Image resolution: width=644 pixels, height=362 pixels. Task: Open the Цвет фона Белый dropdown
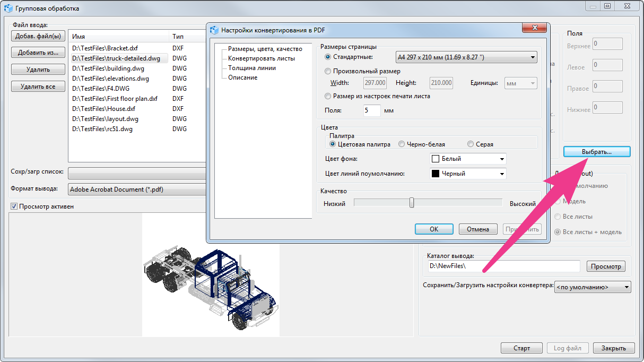pos(467,159)
